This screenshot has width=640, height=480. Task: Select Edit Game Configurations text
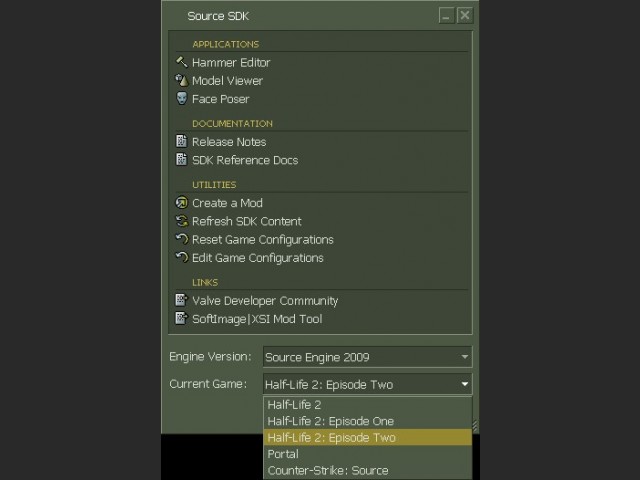click(x=258, y=258)
